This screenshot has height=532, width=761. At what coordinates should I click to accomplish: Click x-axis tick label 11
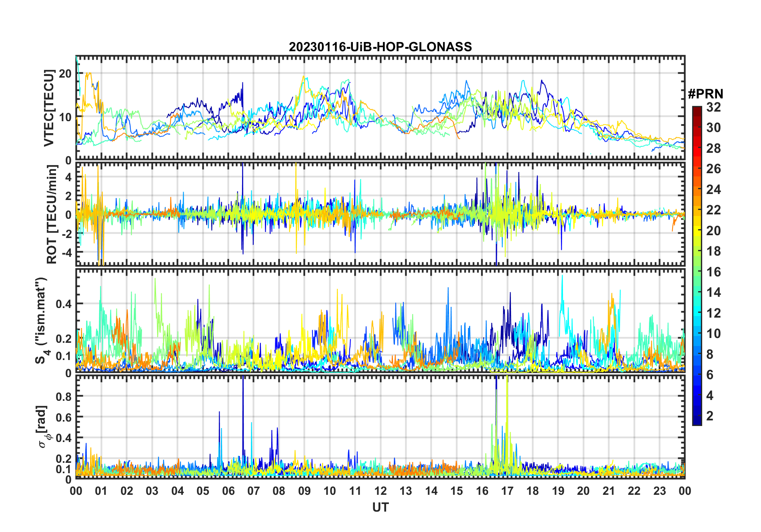(355, 491)
